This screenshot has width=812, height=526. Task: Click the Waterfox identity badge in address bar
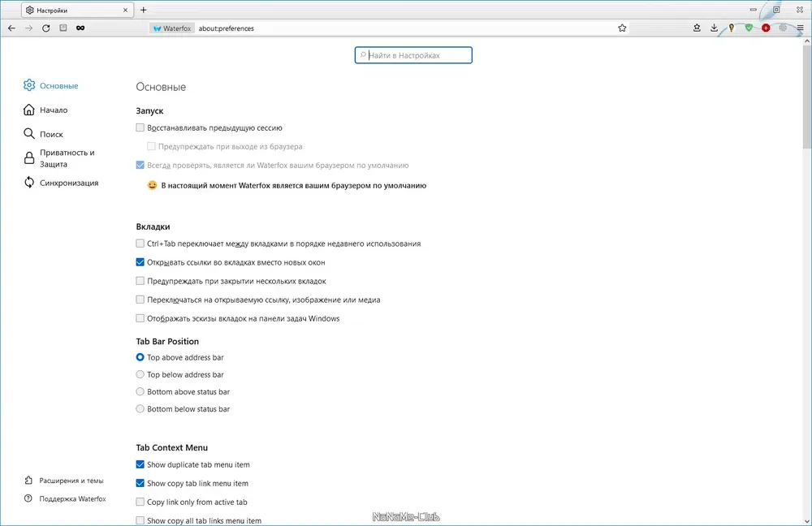(x=172, y=28)
